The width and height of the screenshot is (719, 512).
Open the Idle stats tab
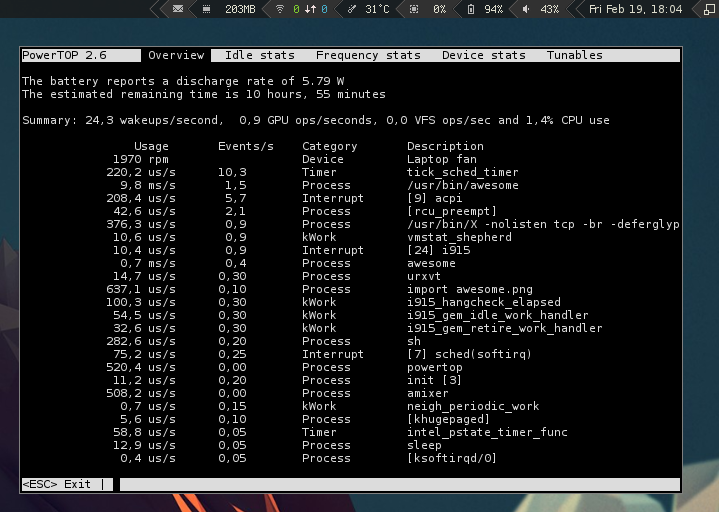point(260,55)
